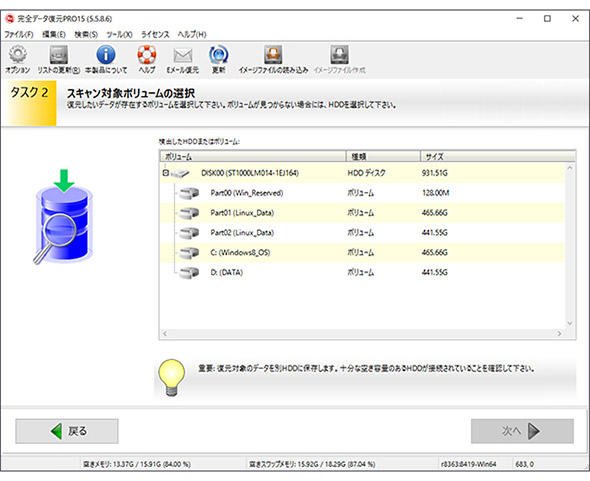Click drive icon for C: (Windows8_OS)
Screen dimensions: 590x481
pyautogui.click(x=189, y=253)
